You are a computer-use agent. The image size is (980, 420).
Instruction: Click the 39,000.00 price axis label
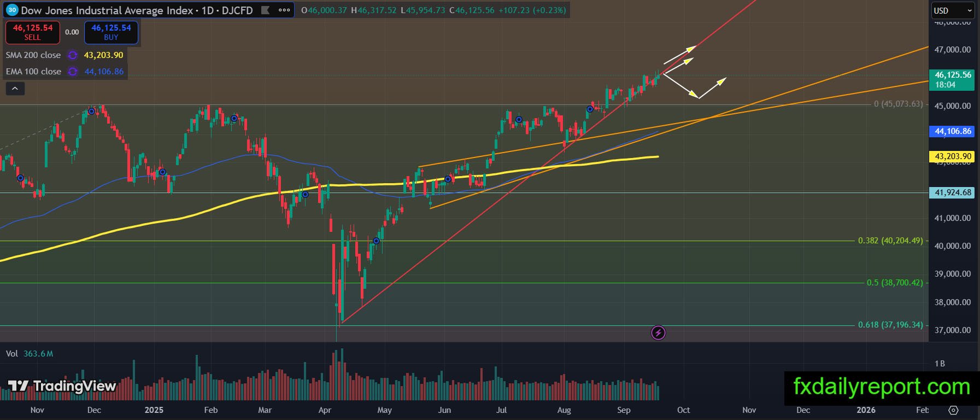coord(953,274)
